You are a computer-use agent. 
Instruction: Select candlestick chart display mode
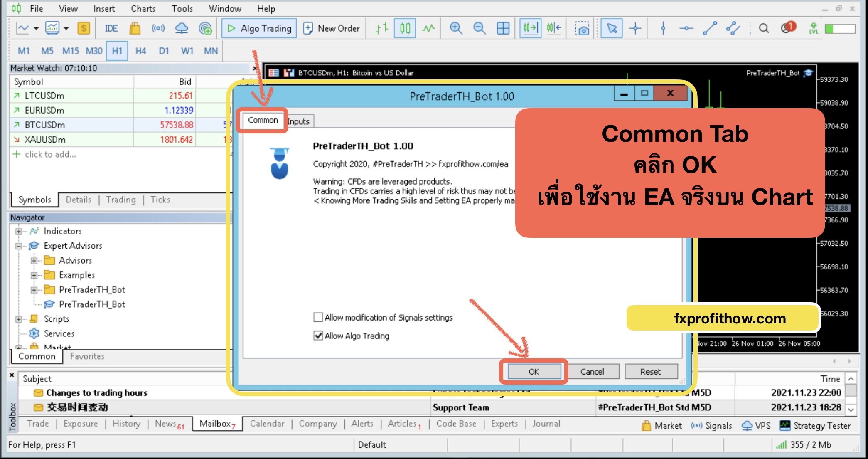(405, 28)
